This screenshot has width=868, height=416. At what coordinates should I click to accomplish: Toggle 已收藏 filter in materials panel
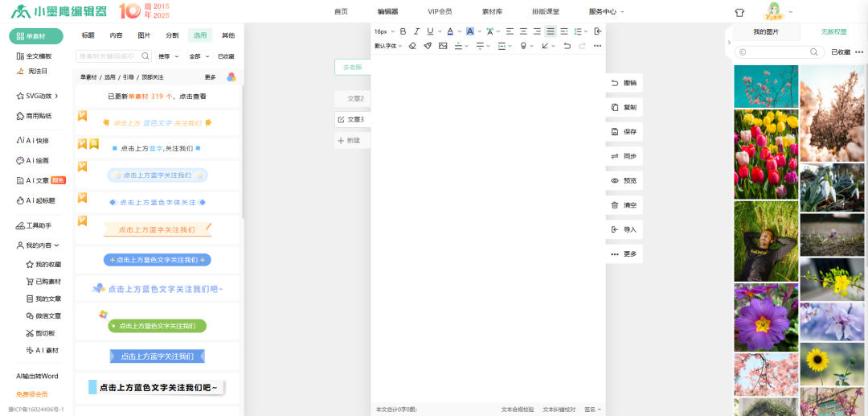click(x=226, y=56)
